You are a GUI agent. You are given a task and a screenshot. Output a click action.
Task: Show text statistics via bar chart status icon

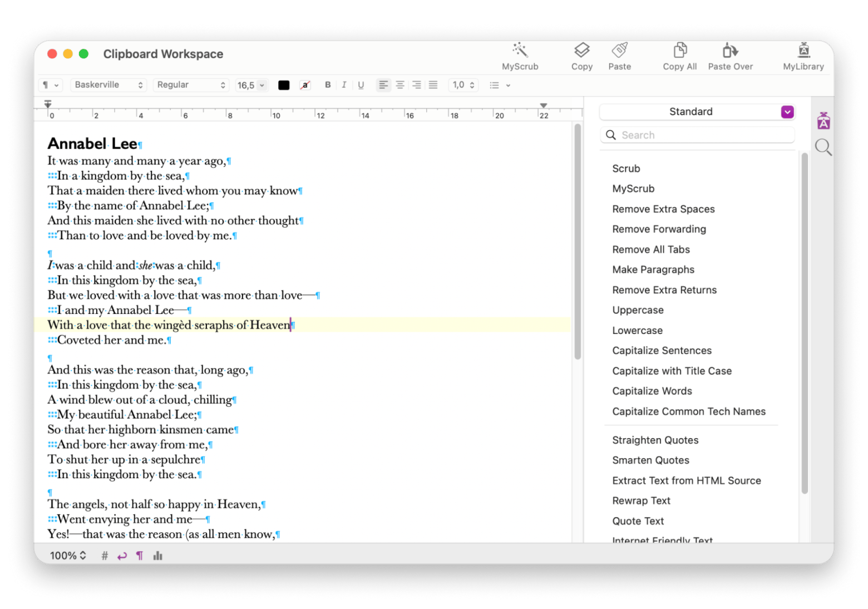pyautogui.click(x=158, y=555)
